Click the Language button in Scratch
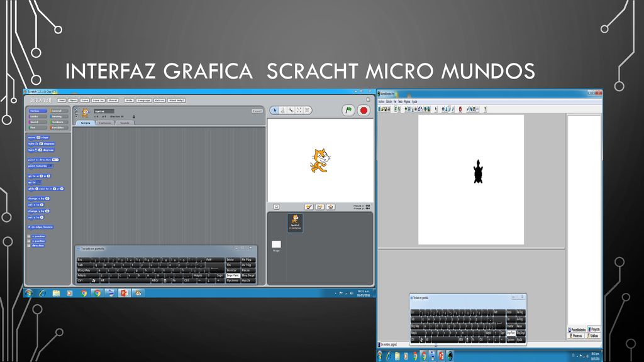This screenshot has height=362, width=644. [x=144, y=100]
